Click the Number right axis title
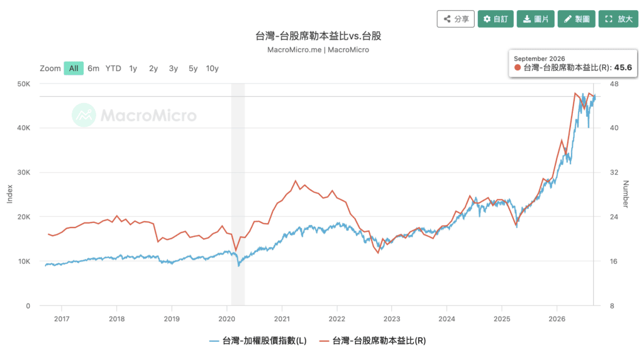The image size is (644, 355). coord(626,194)
